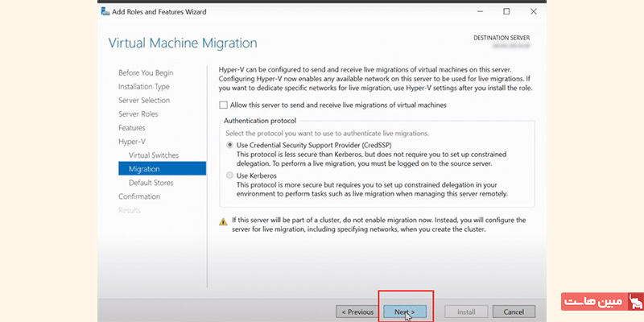Click 'Select the protocol you want' text

pyautogui.click(x=328, y=134)
